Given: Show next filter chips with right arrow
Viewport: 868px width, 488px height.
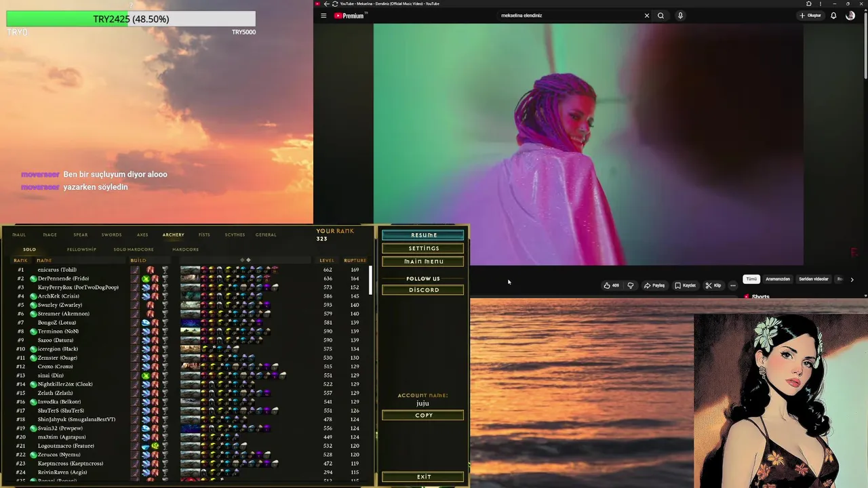Looking at the screenshot, I should [x=852, y=279].
